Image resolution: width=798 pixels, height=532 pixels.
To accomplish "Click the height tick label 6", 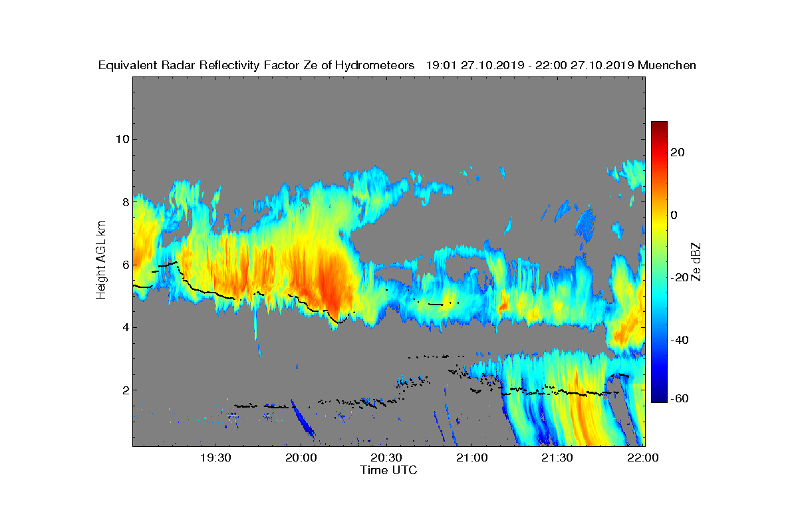I will tap(124, 265).
